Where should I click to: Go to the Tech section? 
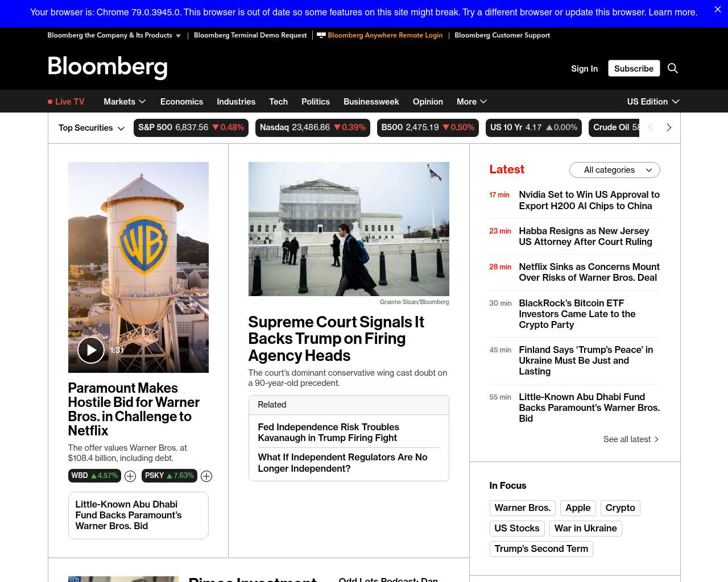(278, 102)
